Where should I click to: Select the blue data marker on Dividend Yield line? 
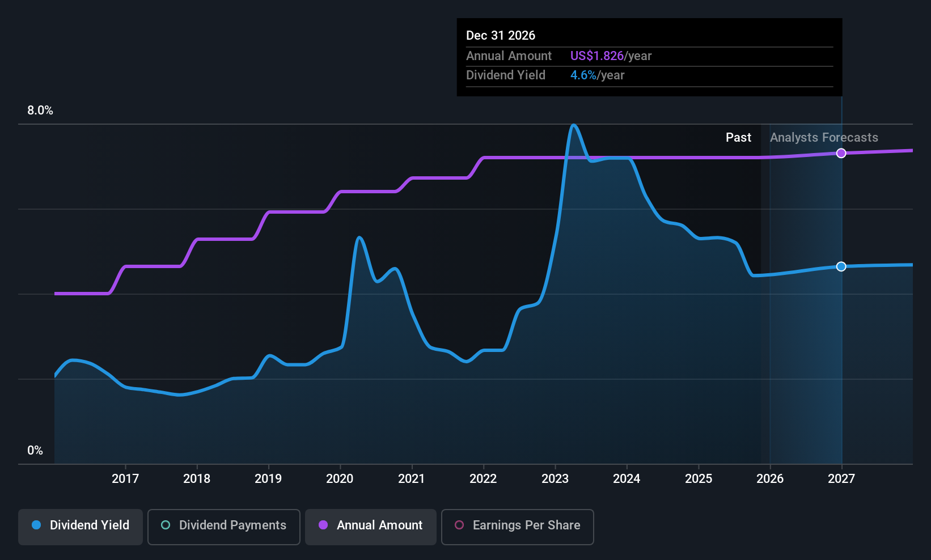click(841, 266)
